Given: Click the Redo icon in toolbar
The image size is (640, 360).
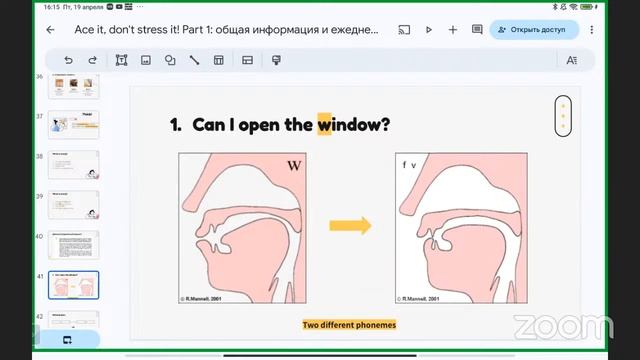Looking at the screenshot, I should (x=93, y=60).
